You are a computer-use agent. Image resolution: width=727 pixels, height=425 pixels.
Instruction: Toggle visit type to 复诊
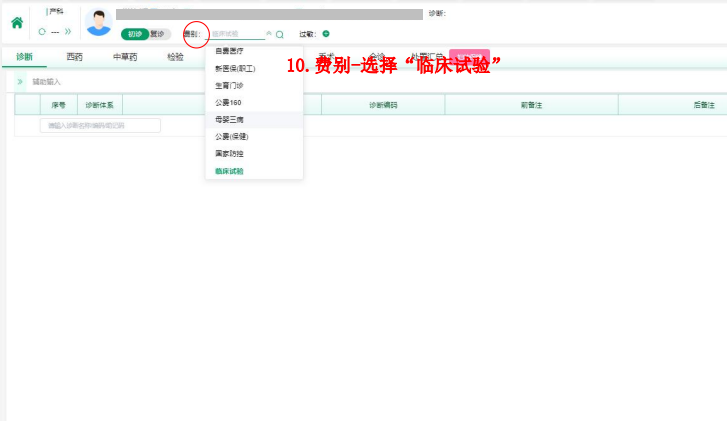(158, 34)
